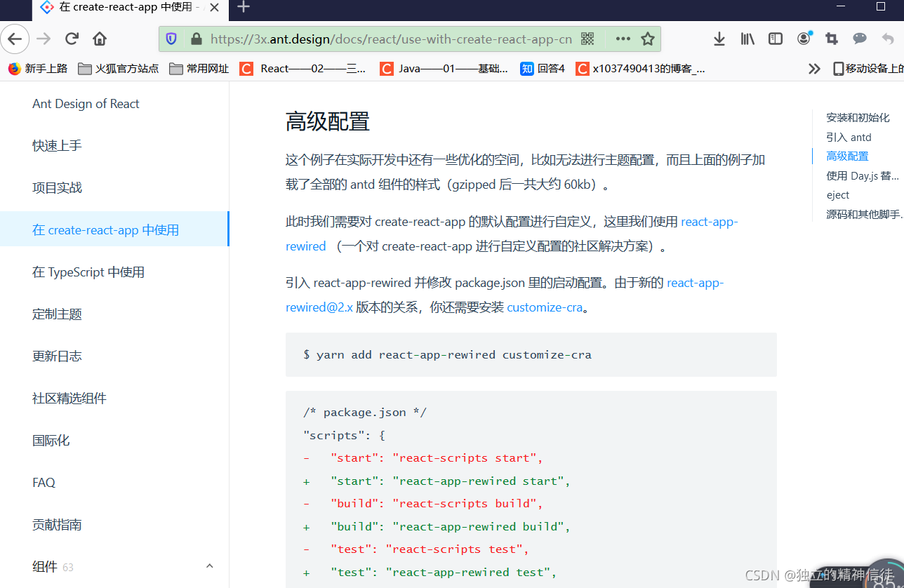The height and width of the screenshot is (588, 904).
Task: Open the screenshot crop tool
Action: point(832,39)
